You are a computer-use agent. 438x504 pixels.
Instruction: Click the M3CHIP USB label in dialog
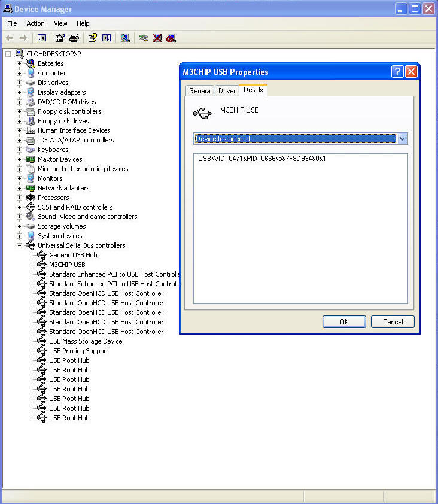click(x=239, y=110)
